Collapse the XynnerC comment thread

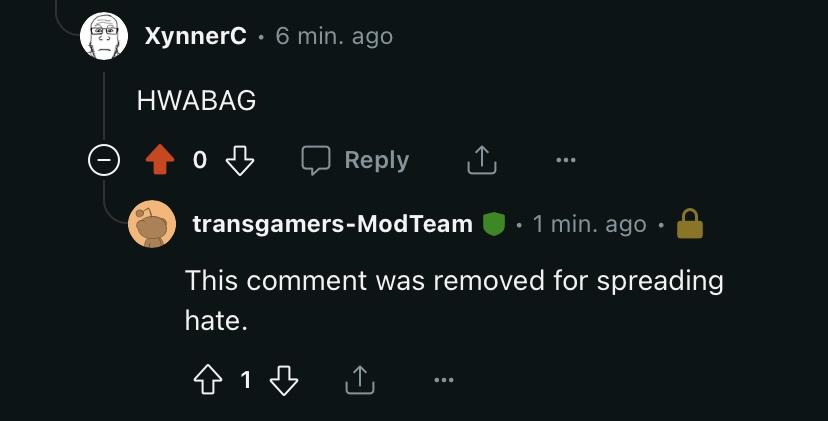pos(104,160)
